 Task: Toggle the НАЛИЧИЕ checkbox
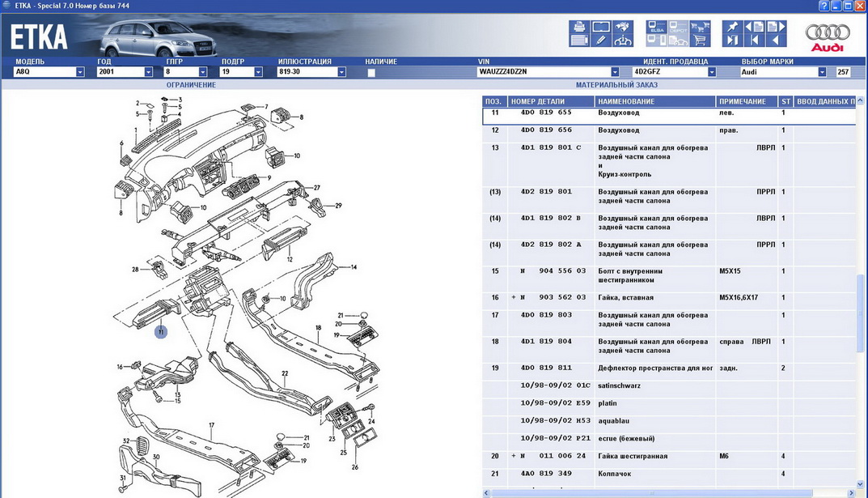tap(371, 72)
